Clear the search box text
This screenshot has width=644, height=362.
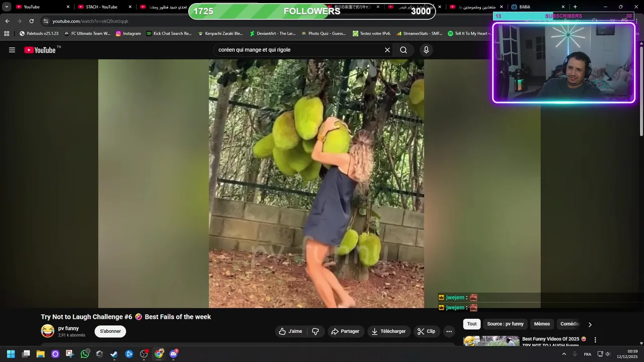click(387, 50)
